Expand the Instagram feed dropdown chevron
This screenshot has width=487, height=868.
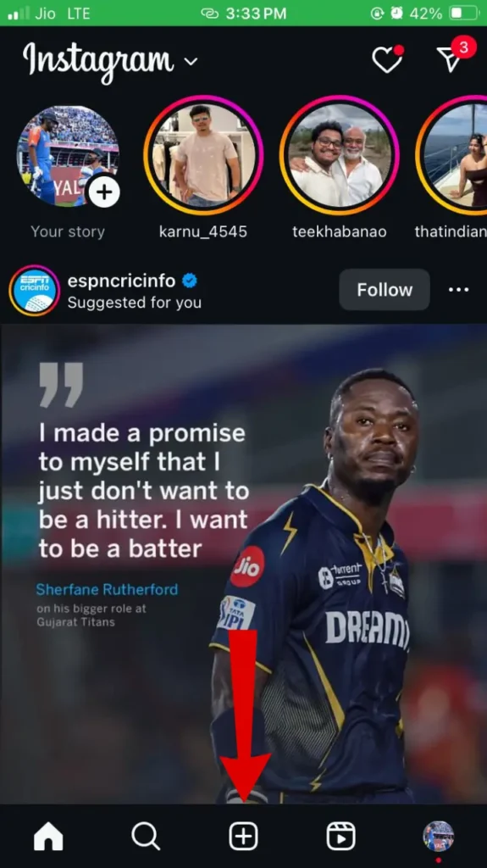191,61
